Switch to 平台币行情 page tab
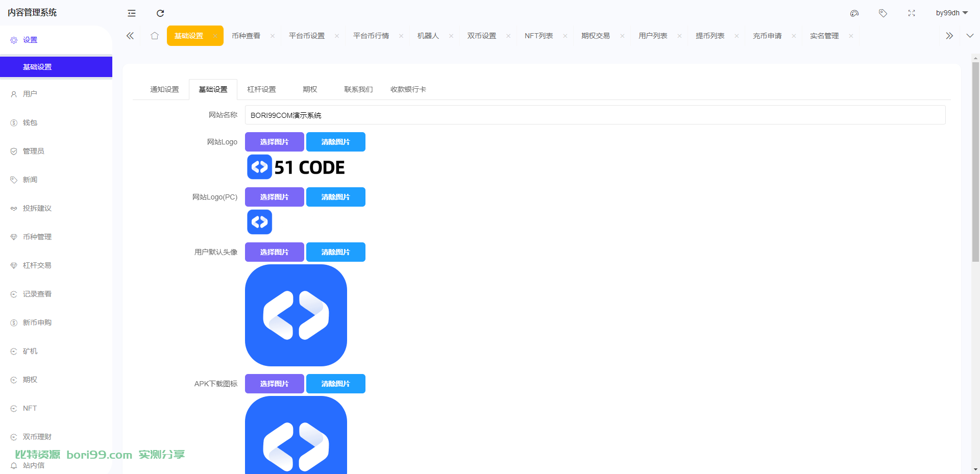The height and width of the screenshot is (474, 980). tap(371, 36)
